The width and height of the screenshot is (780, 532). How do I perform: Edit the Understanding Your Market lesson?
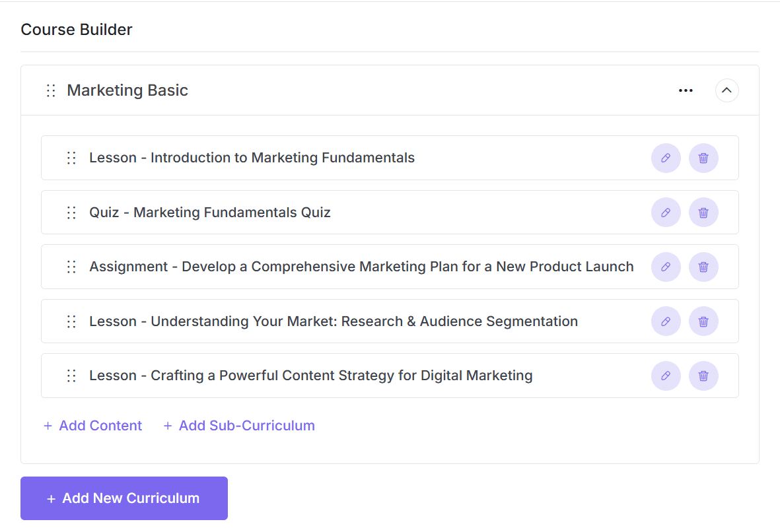coord(666,321)
